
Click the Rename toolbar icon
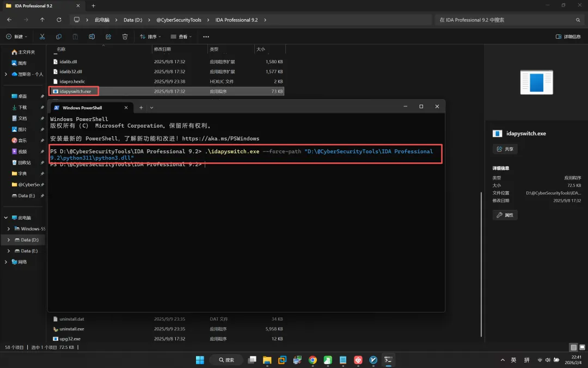92,37
